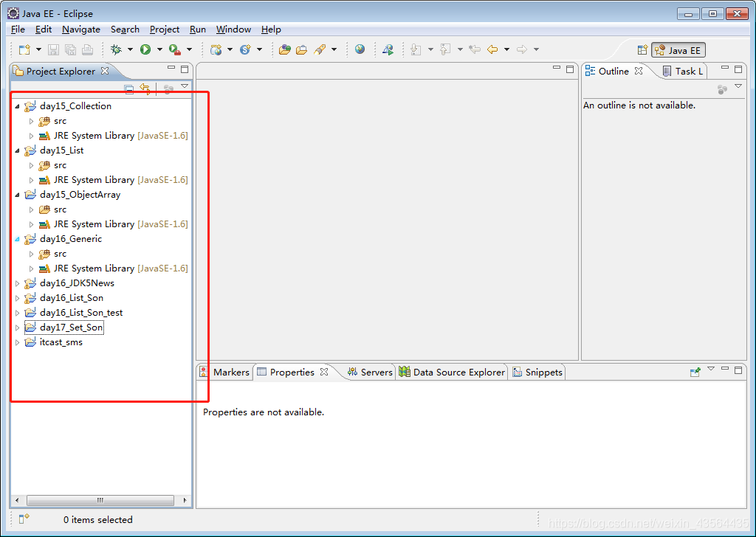Collapse the day16_Generic project node

18,239
